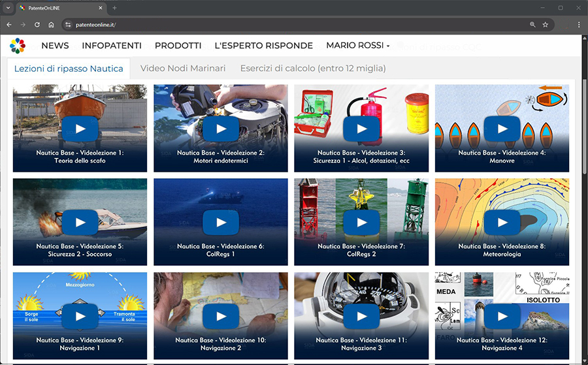Expand the MARIO ROSSI user dropdown

click(357, 46)
